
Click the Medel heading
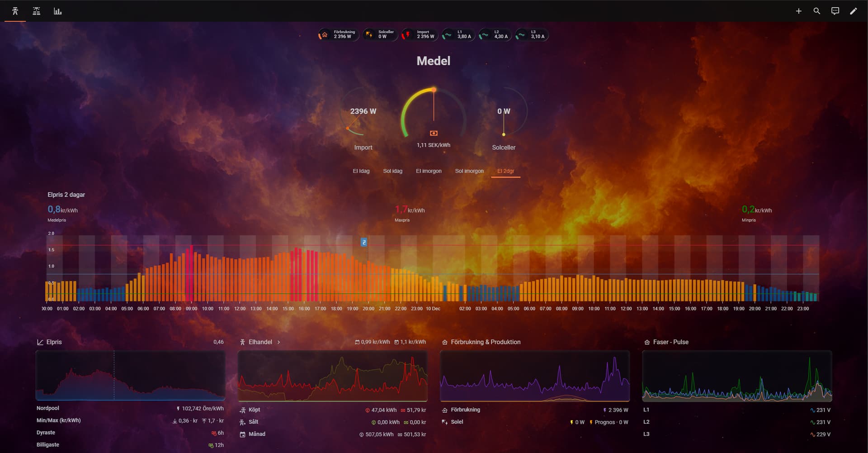[x=434, y=61]
